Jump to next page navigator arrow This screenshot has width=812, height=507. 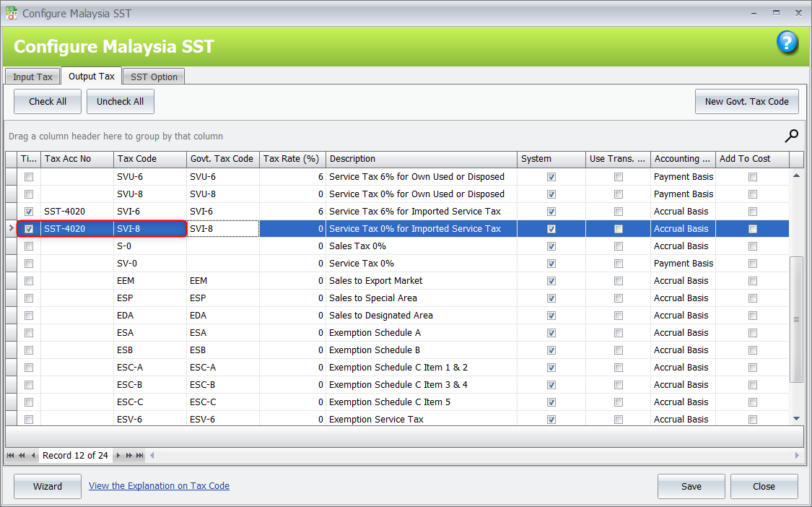coord(129,456)
